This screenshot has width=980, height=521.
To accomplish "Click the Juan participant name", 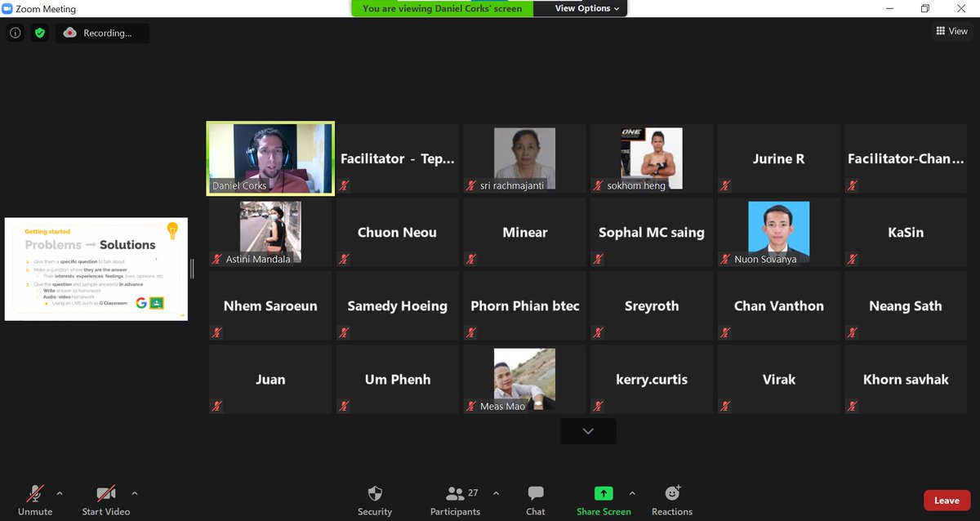I will pyautogui.click(x=270, y=380).
